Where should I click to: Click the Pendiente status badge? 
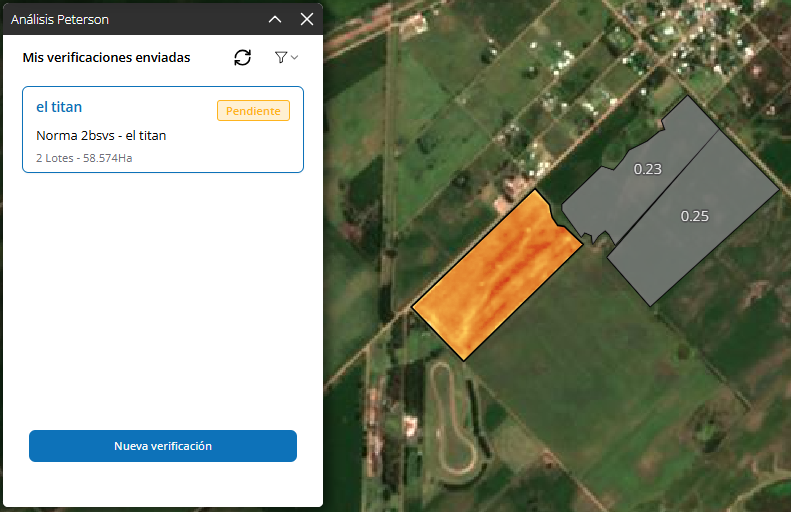tap(253, 111)
